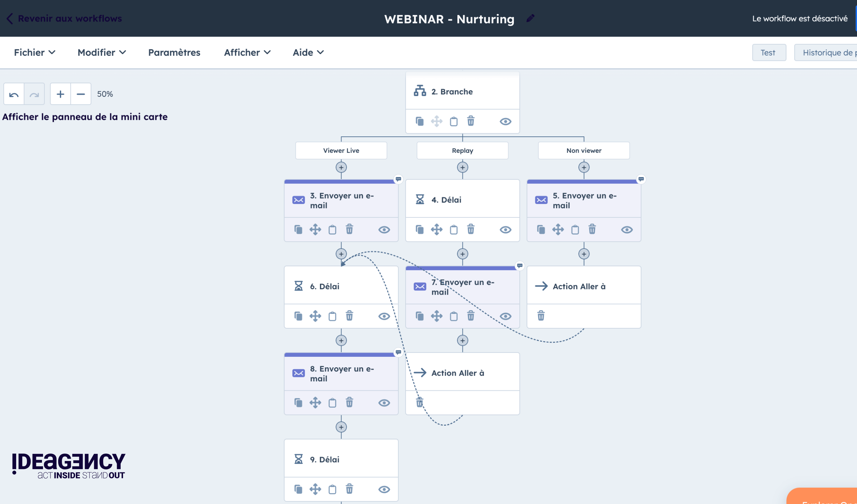Open the Fichier dropdown menu
The image size is (857, 504).
click(34, 52)
